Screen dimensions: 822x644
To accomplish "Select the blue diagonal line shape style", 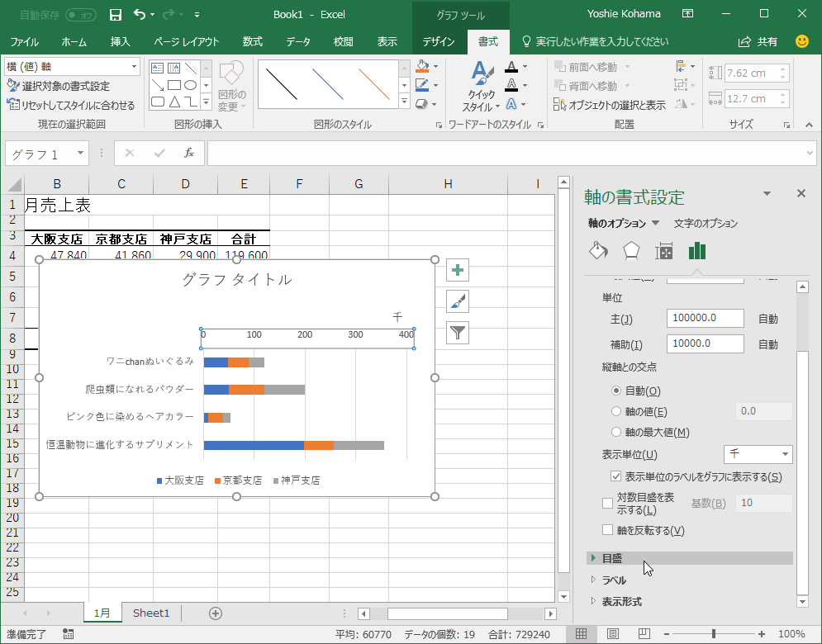I will point(328,84).
